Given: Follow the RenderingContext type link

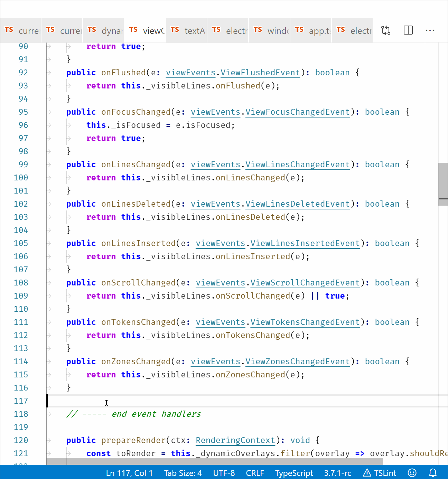Looking at the screenshot, I should coord(235,440).
